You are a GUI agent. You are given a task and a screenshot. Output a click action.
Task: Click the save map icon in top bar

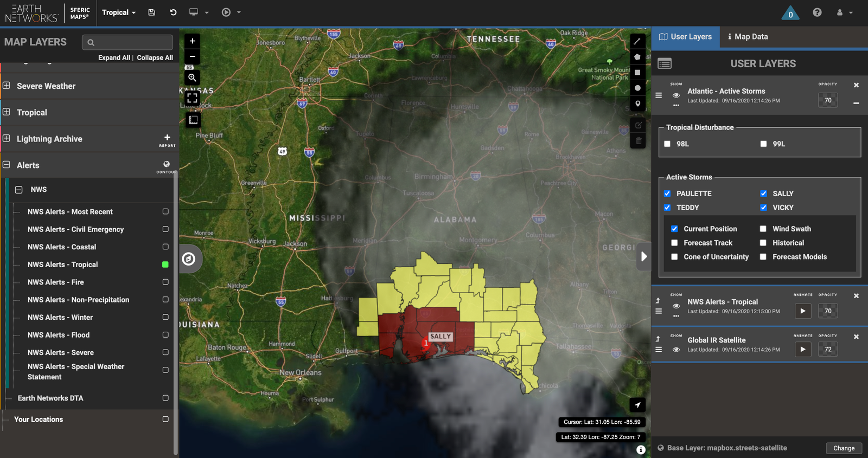151,12
